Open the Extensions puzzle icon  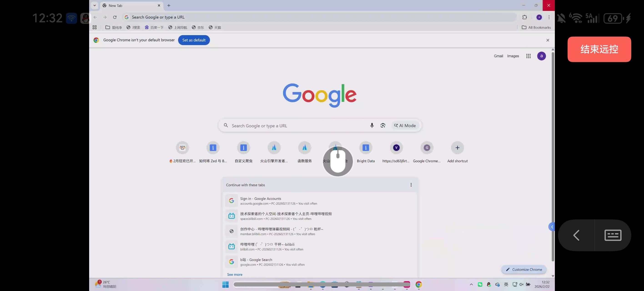coord(524,17)
